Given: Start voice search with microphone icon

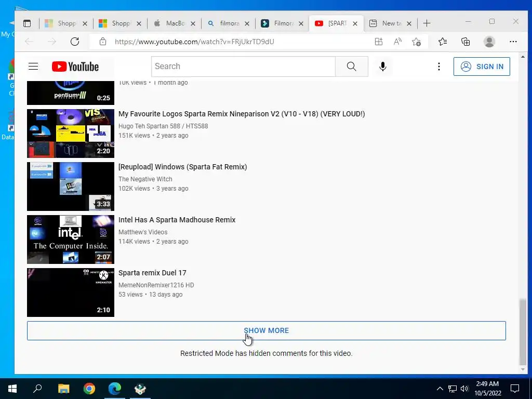Looking at the screenshot, I should click(x=383, y=66).
